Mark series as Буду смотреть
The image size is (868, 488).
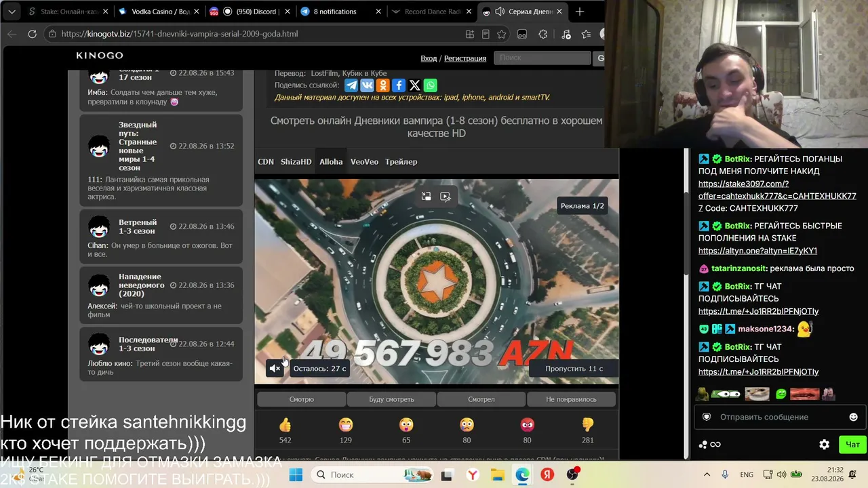(391, 399)
